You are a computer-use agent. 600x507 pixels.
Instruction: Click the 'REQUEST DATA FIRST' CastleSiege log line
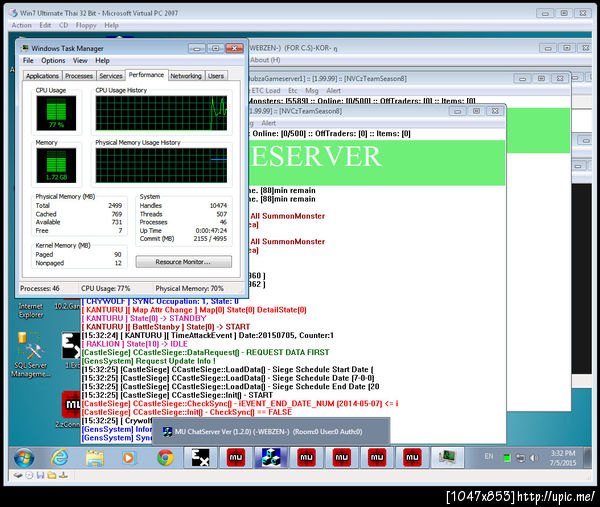(205, 352)
